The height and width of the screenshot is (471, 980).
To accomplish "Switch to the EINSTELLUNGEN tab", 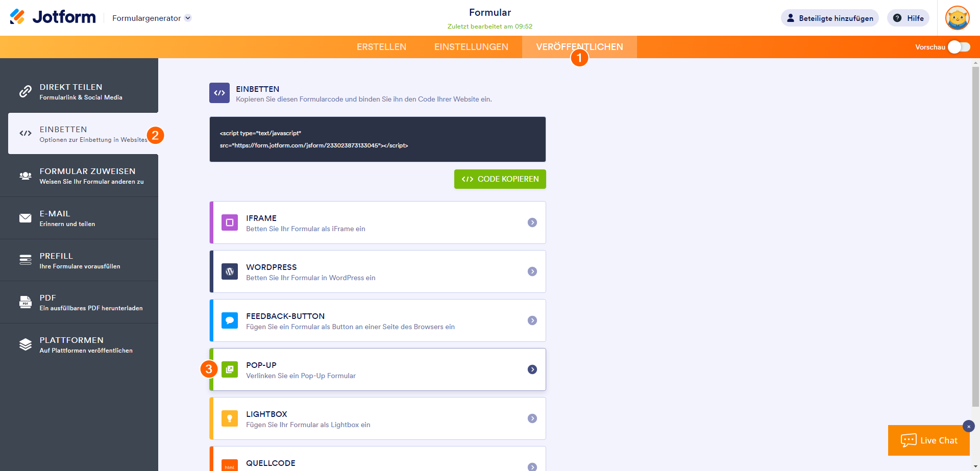I will pos(471,47).
